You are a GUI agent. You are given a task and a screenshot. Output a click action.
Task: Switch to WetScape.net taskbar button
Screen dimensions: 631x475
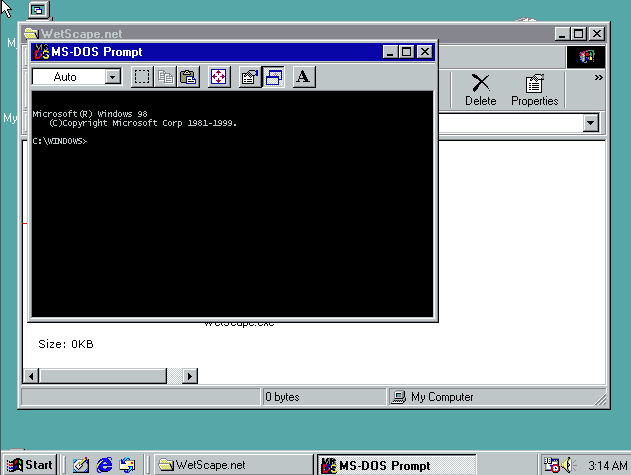tap(234, 465)
